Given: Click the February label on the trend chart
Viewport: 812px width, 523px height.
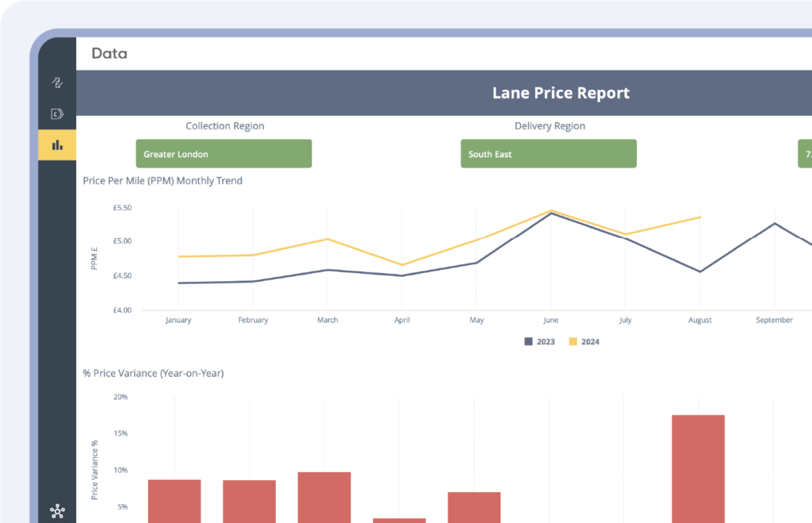Looking at the screenshot, I should pos(253,320).
